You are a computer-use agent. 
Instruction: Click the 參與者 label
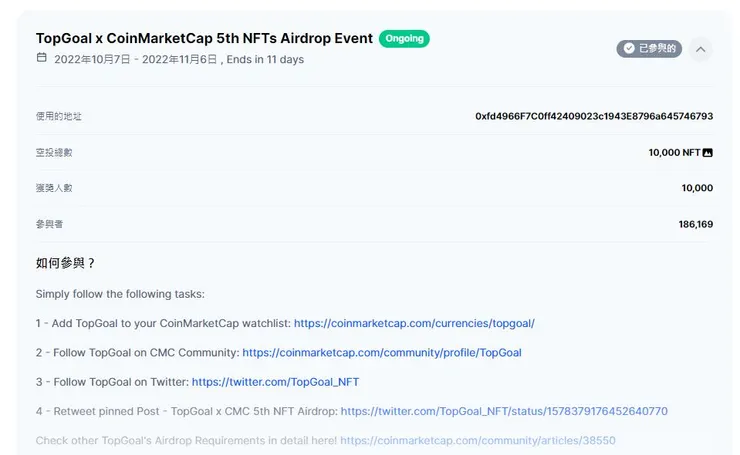(x=49, y=224)
